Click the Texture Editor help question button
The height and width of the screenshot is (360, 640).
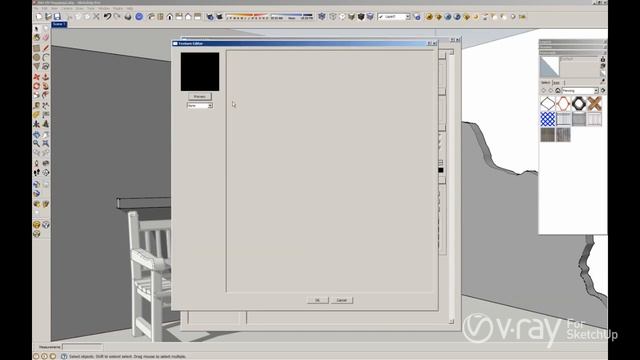(x=429, y=43)
